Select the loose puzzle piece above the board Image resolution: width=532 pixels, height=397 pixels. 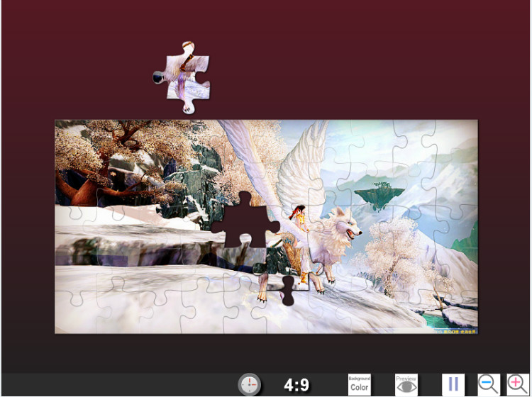[x=184, y=77]
